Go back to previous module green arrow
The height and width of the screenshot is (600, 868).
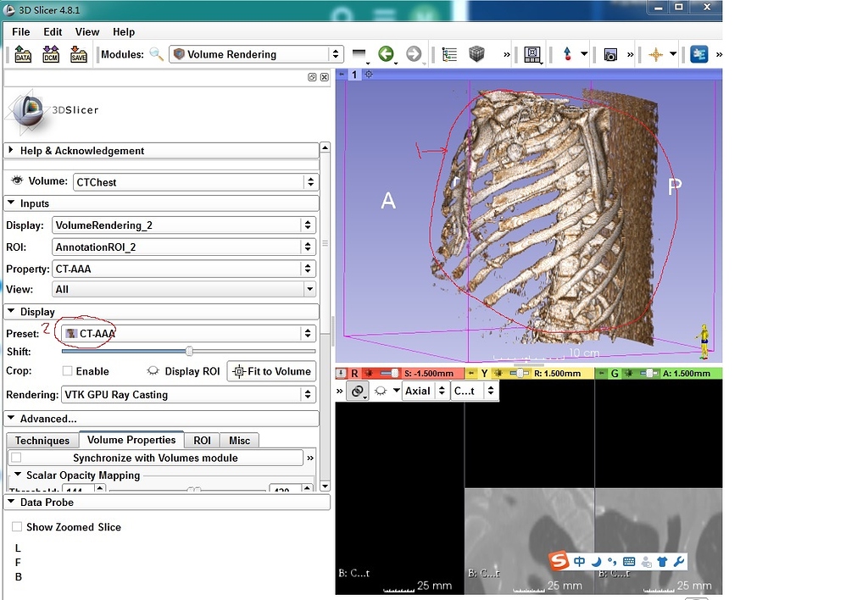(387, 54)
